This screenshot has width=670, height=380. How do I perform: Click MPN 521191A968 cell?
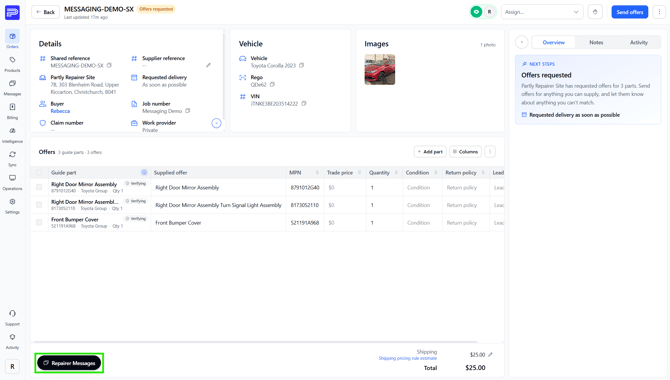click(305, 223)
